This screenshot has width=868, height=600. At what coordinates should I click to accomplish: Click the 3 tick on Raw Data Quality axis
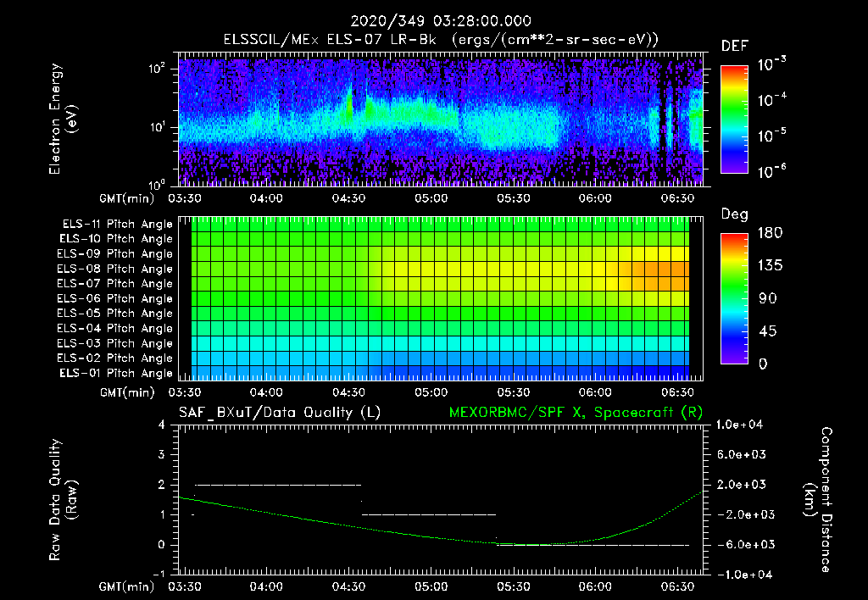(x=162, y=454)
